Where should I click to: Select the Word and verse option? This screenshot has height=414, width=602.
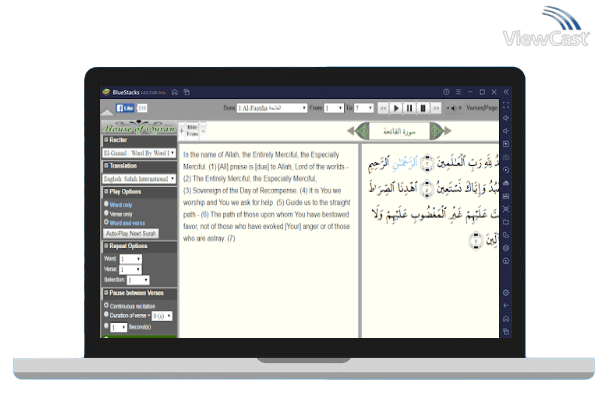pyautogui.click(x=106, y=222)
